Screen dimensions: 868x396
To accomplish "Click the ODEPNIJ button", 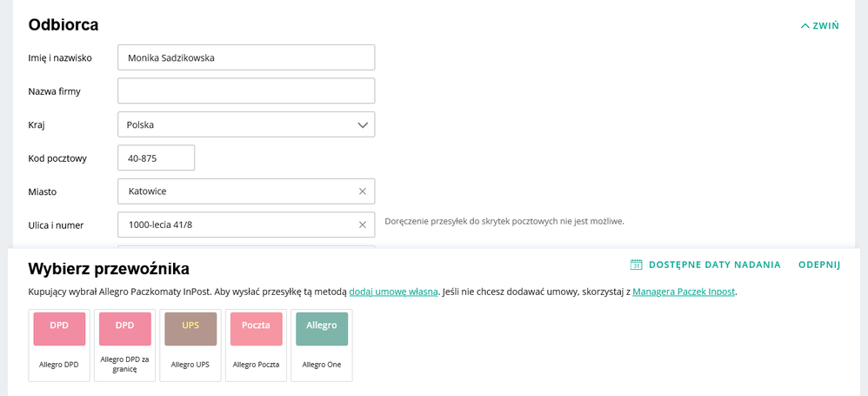I will click(819, 265).
